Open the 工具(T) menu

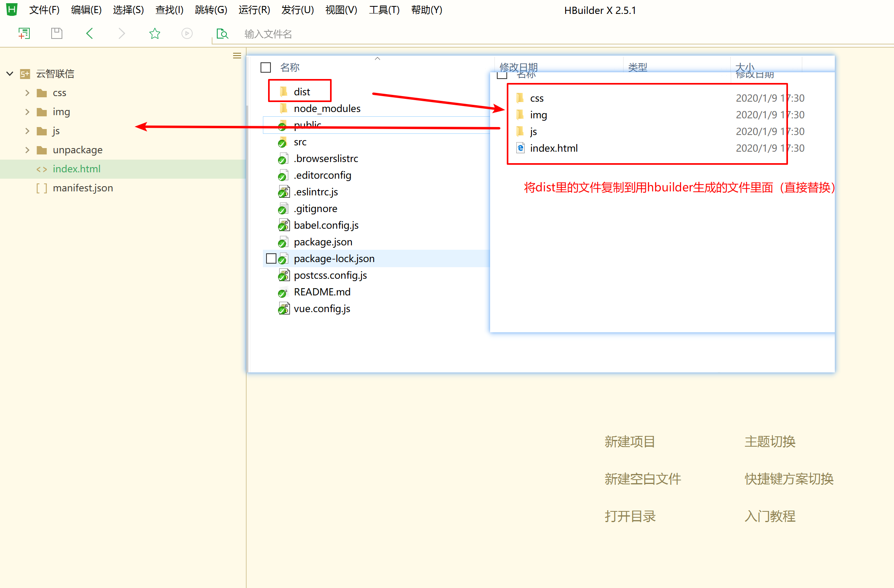[384, 10]
